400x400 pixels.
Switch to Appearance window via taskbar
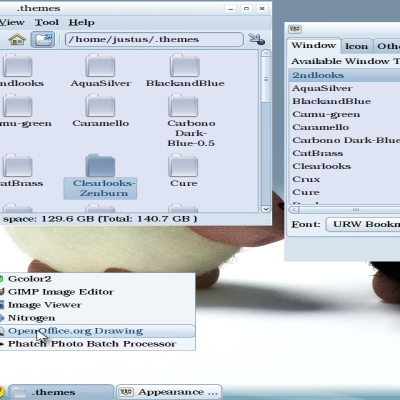[x=169, y=392]
